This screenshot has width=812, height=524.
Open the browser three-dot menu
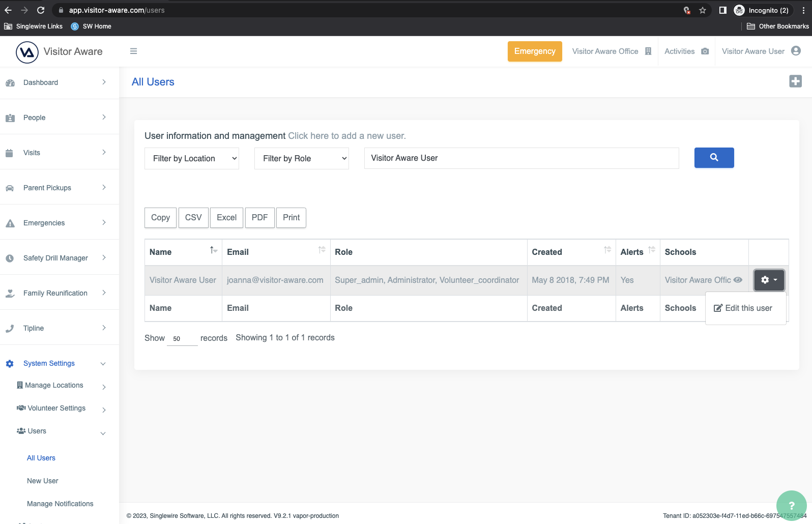(803, 10)
